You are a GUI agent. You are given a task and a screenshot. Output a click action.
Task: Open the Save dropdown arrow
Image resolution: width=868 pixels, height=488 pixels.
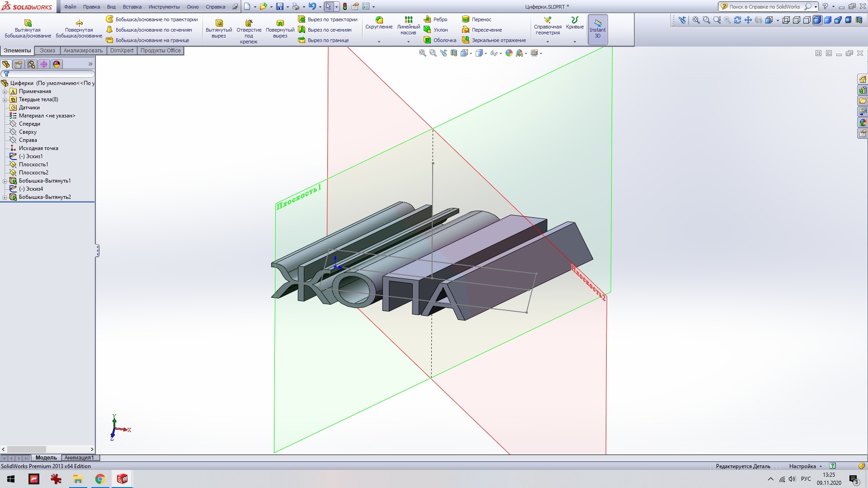[x=288, y=7]
